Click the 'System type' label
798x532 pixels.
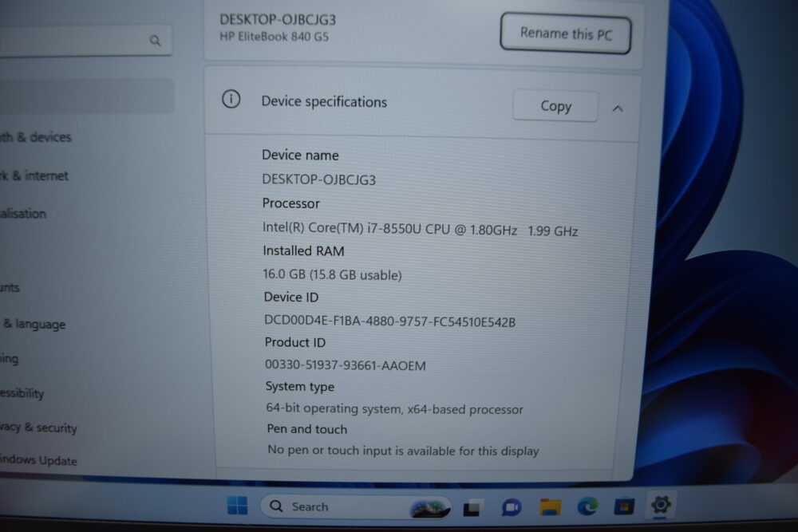(300, 387)
